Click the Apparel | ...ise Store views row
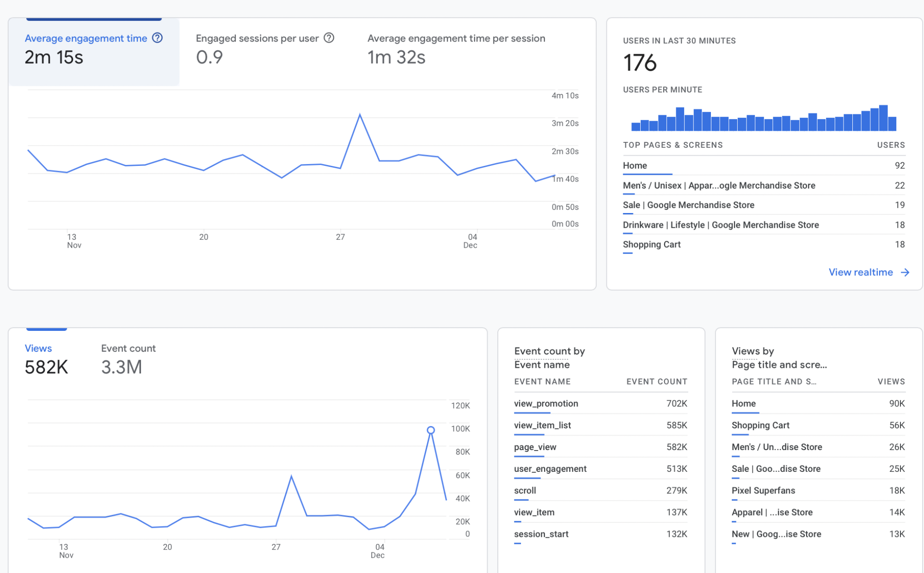The height and width of the screenshot is (573, 924). pyautogui.click(x=818, y=512)
